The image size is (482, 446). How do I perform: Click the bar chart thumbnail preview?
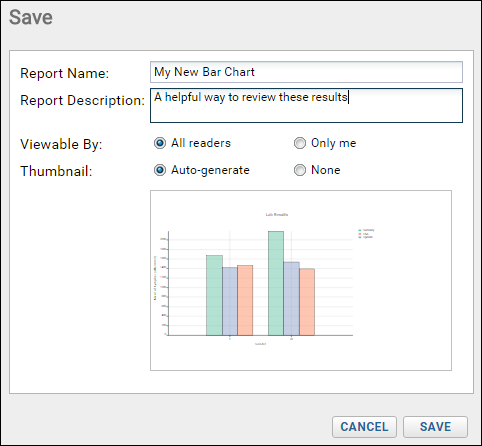pyautogui.click(x=301, y=280)
